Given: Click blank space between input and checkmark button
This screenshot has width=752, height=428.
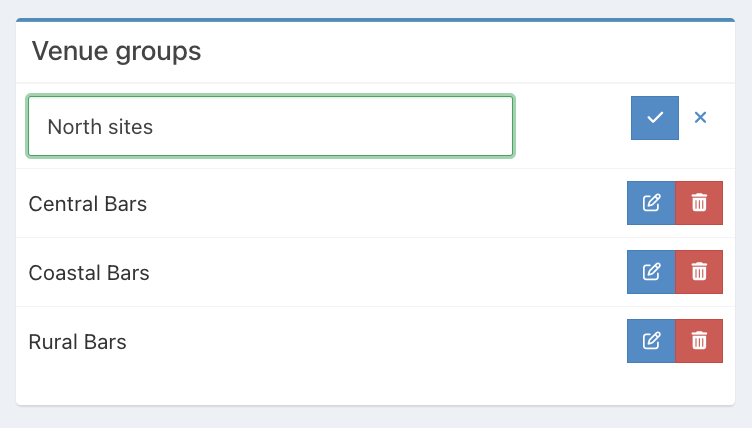Looking at the screenshot, I should coord(573,126).
